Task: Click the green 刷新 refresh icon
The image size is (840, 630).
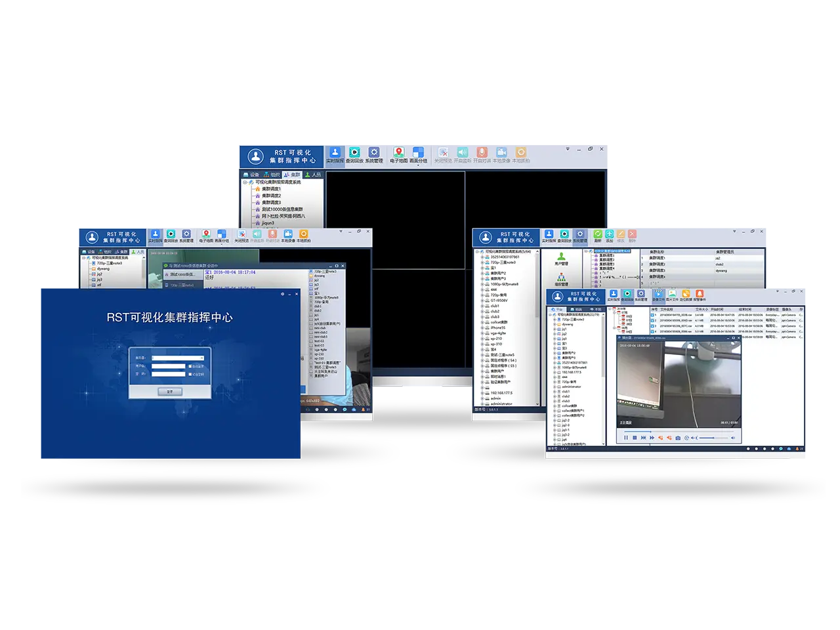Action: tap(598, 236)
